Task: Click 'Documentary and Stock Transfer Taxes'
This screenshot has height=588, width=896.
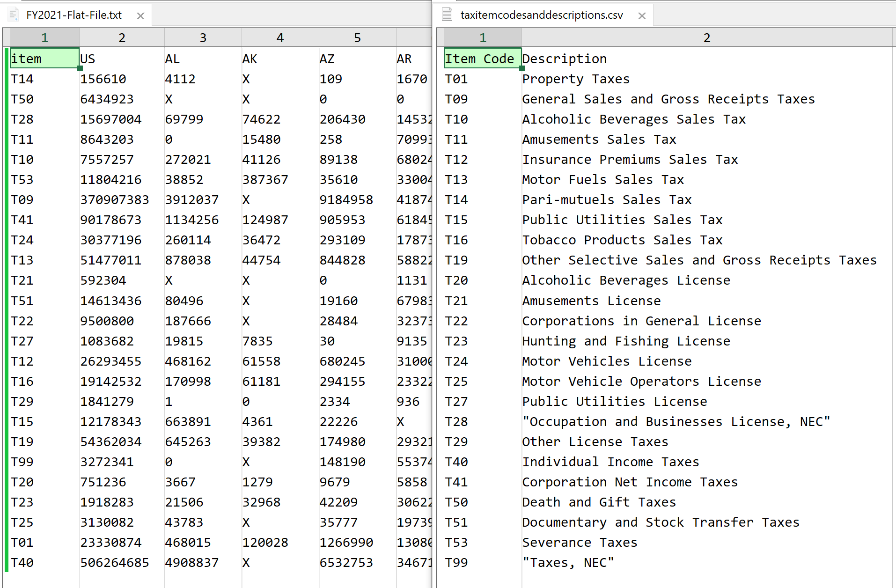Action: [661, 522]
